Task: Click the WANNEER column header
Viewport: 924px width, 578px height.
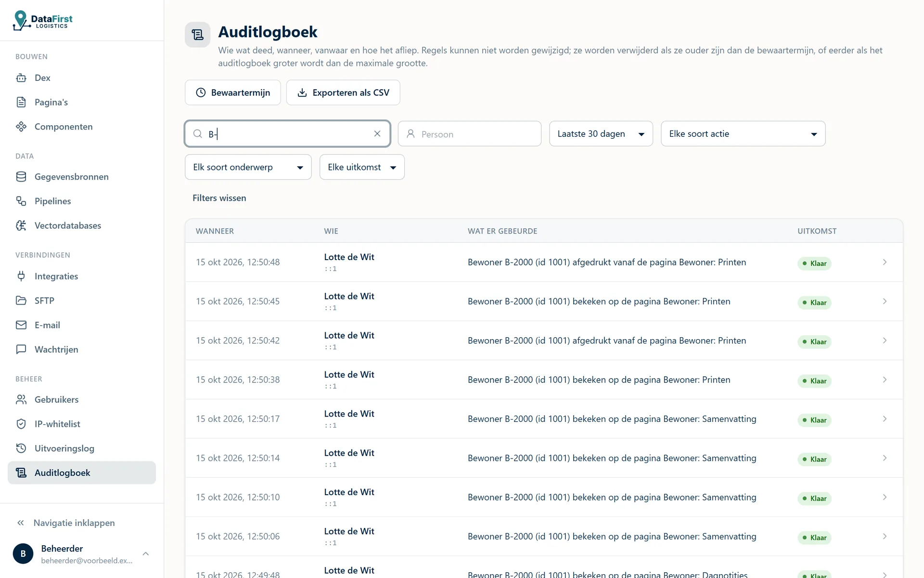Action: pos(215,231)
